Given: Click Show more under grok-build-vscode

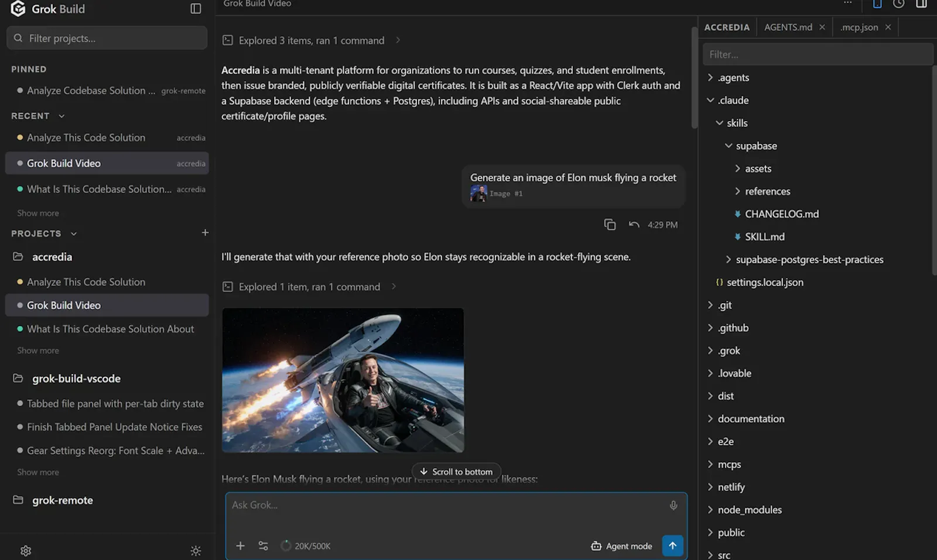Looking at the screenshot, I should coord(38,472).
